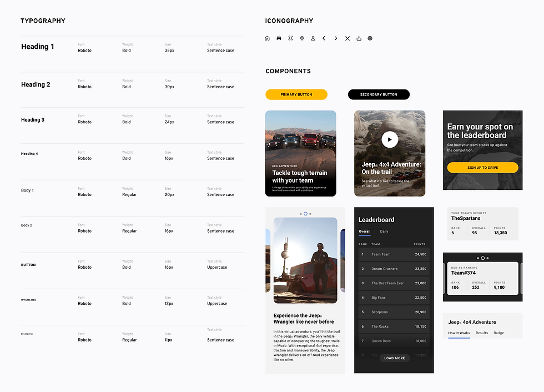Select Scorpions leaderboard row
This screenshot has height=392, width=544.
pyautogui.click(x=394, y=312)
